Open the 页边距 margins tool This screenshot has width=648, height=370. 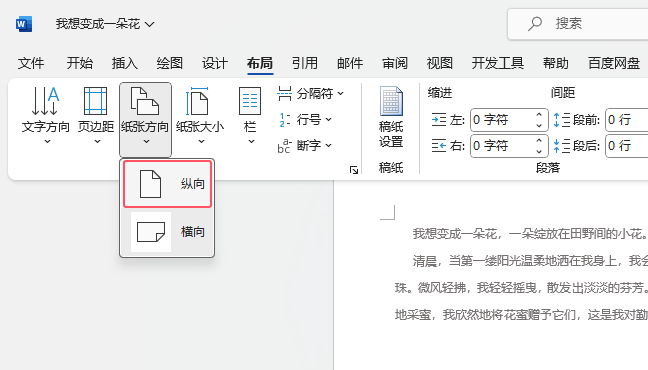[x=96, y=115]
